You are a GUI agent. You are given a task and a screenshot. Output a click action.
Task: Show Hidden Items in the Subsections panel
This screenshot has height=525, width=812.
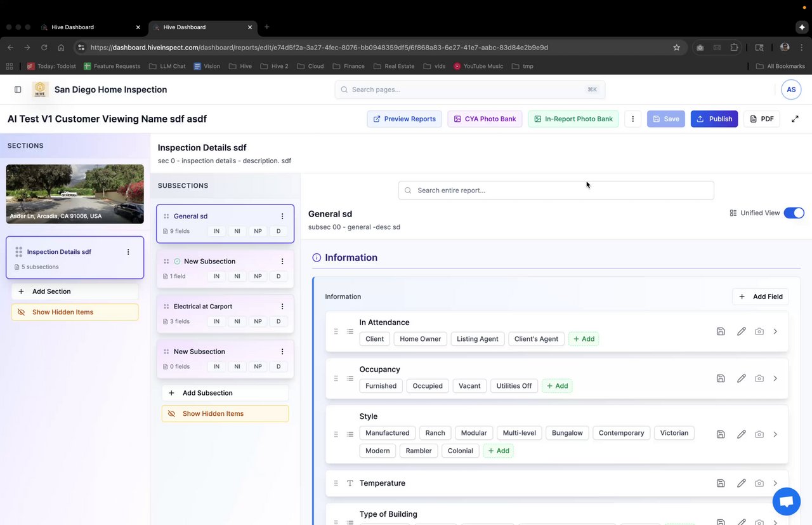tap(225, 414)
